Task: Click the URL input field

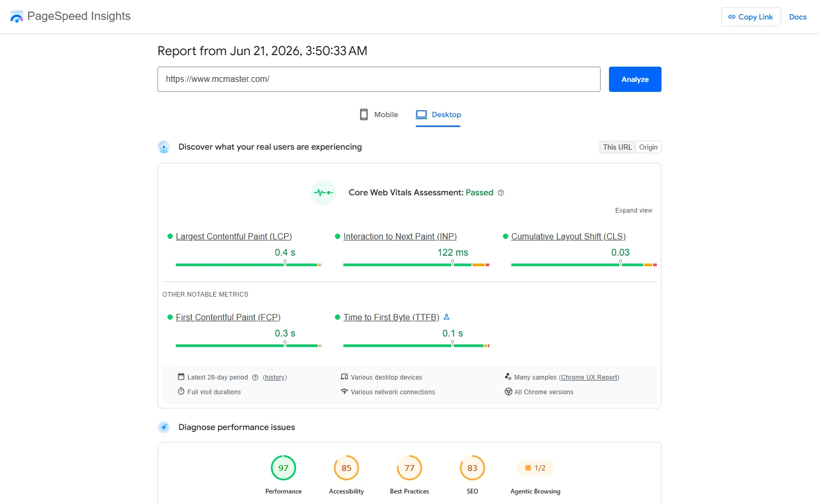Action: pos(379,79)
